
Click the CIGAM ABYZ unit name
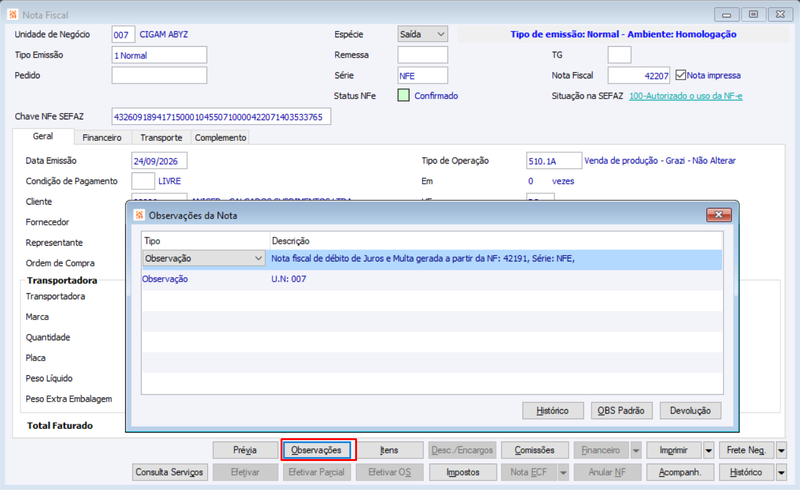coord(164,34)
